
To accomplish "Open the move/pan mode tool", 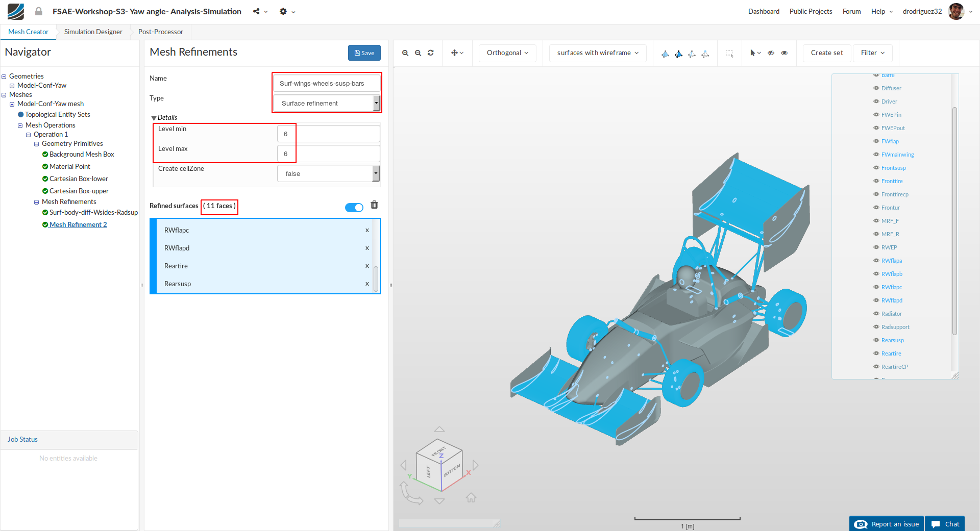I will [x=457, y=53].
